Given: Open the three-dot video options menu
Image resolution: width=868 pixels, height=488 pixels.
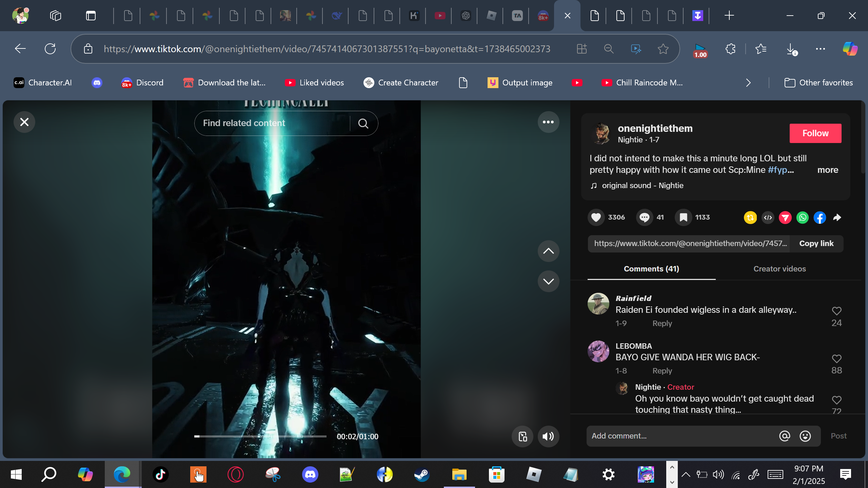Looking at the screenshot, I should [548, 122].
